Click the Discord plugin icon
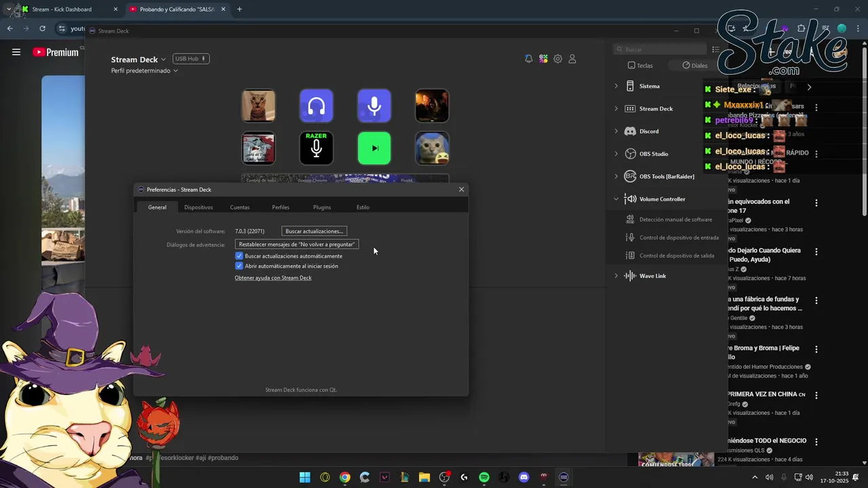 tap(630, 131)
